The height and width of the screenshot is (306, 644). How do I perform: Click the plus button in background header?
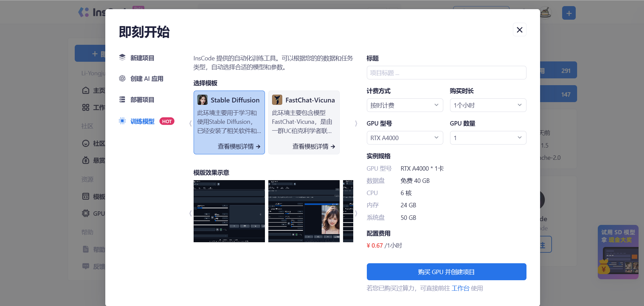click(x=569, y=13)
